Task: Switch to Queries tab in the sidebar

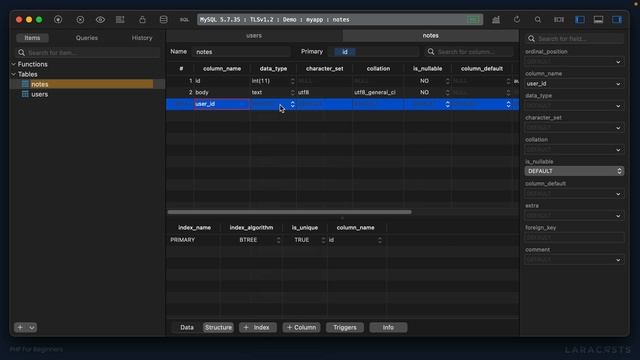Action: click(x=87, y=38)
